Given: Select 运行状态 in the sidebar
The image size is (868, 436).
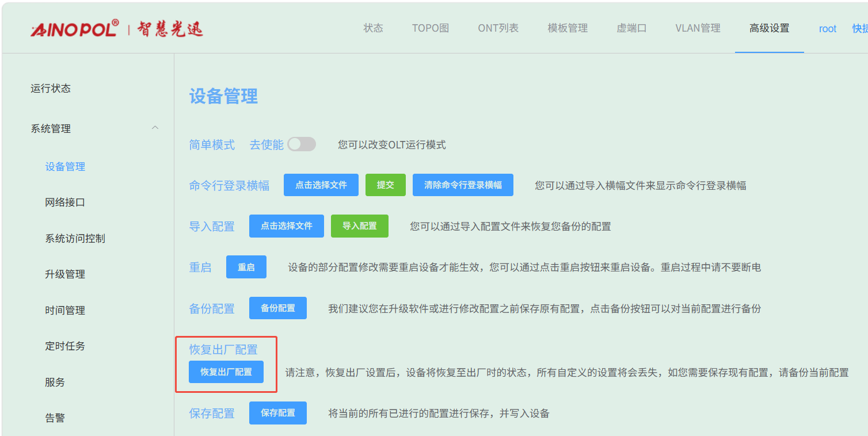Looking at the screenshot, I should pyautogui.click(x=51, y=89).
